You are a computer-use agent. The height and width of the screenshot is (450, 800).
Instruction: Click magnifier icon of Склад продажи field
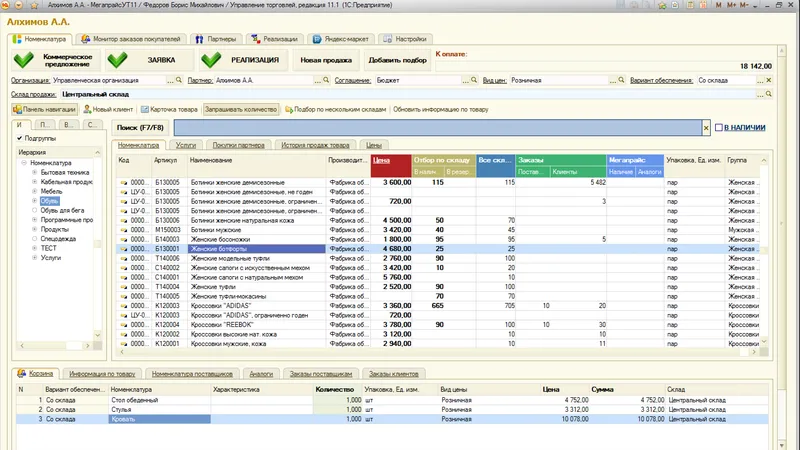tap(768, 94)
